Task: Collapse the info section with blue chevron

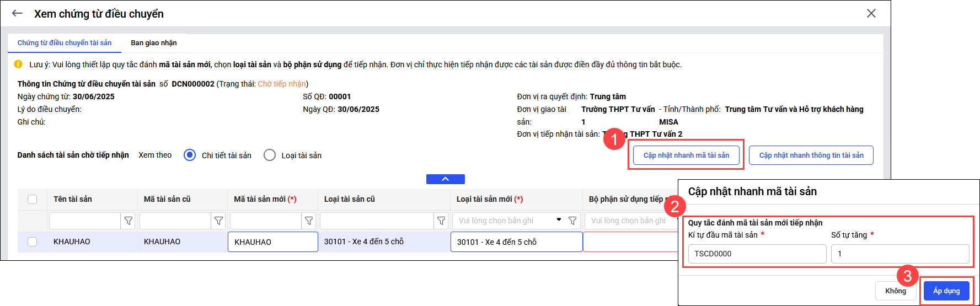Action: tap(445, 179)
